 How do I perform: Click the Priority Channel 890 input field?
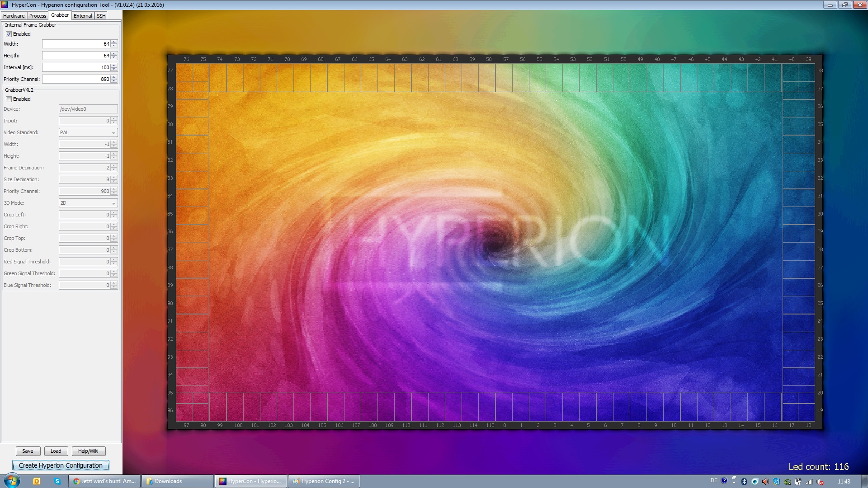(x=76, y=79)
